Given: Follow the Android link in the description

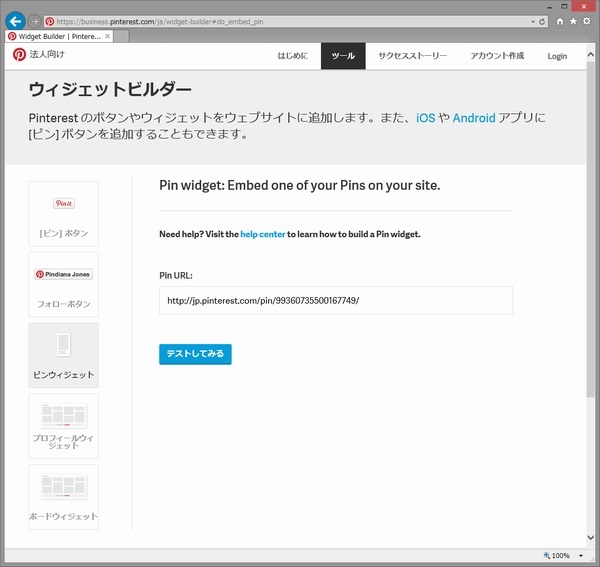Looking at the screenshot, I should tap(474, 118).
